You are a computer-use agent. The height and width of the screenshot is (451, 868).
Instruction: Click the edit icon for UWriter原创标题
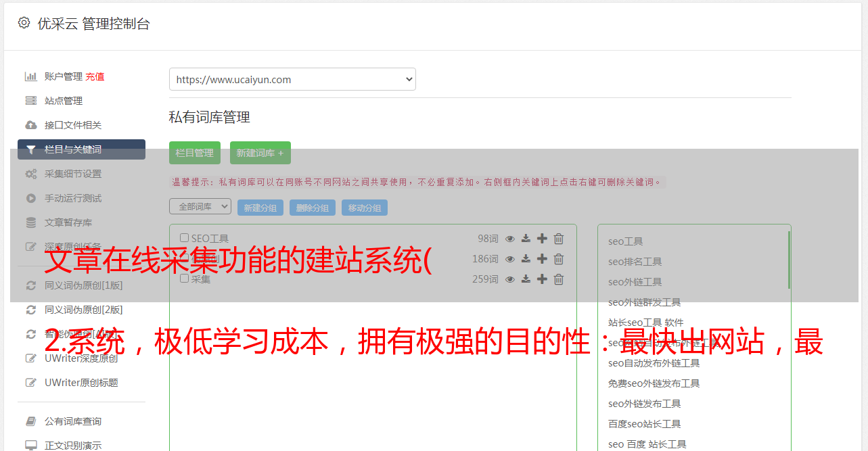pyautogui.click(x=31, y=383)
